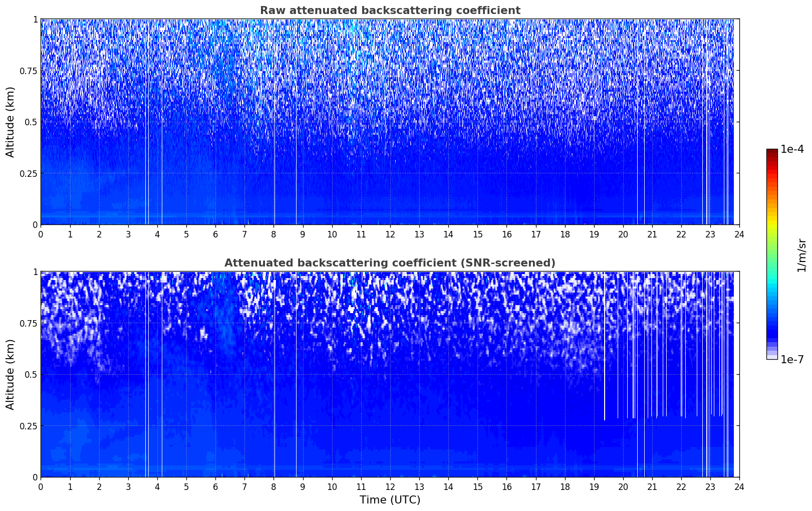Click the 'Raw attenuated backscattering coefficient' title
This screenshot has width=812, height=511.
390,11
